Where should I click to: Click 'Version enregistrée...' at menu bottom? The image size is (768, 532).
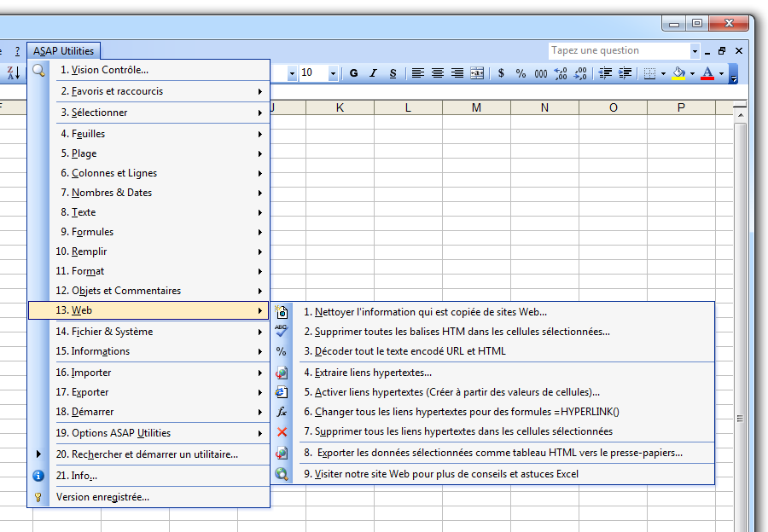pyautogui.click(x=102, y=495)
